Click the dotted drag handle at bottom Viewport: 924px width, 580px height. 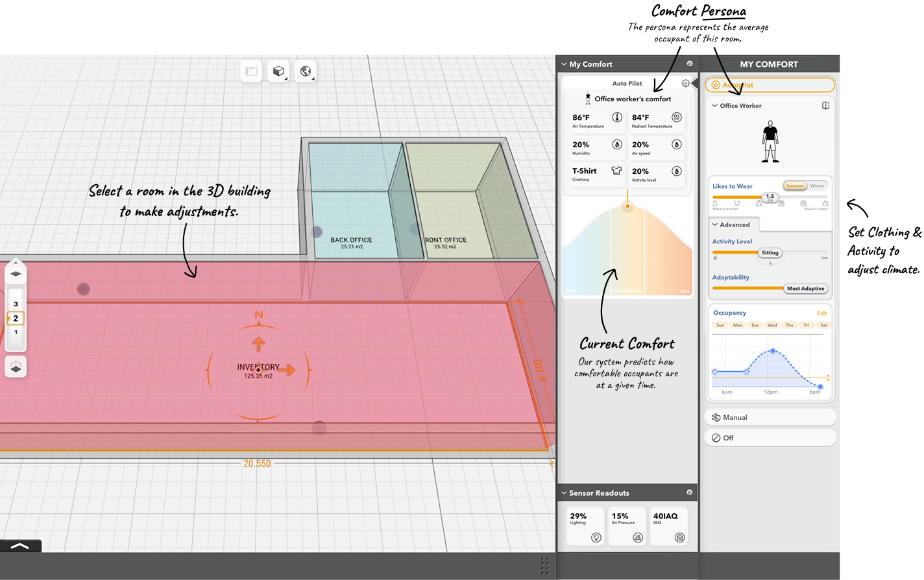(x=544, y=566)
